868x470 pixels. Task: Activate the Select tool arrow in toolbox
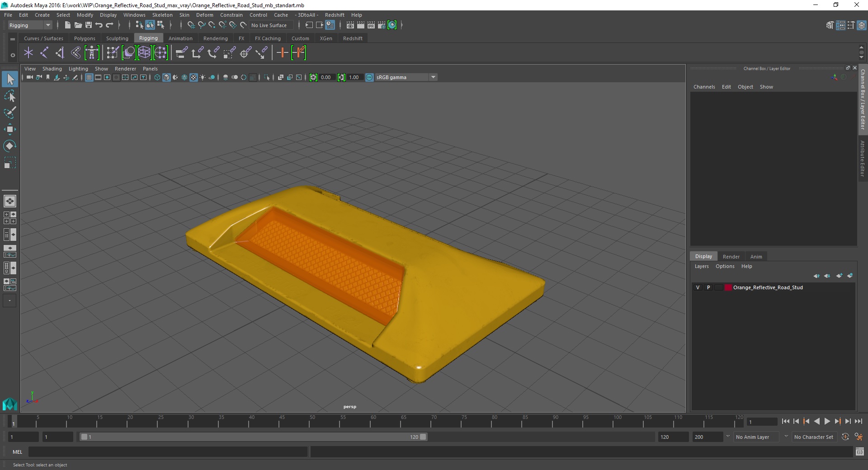tap(10, 80)
